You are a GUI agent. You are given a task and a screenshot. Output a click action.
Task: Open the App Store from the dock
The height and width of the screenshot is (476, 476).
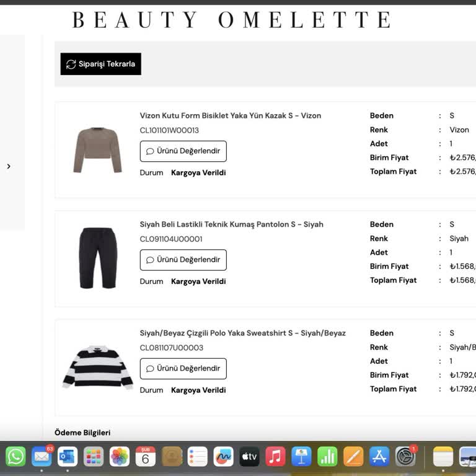[379, 456]
